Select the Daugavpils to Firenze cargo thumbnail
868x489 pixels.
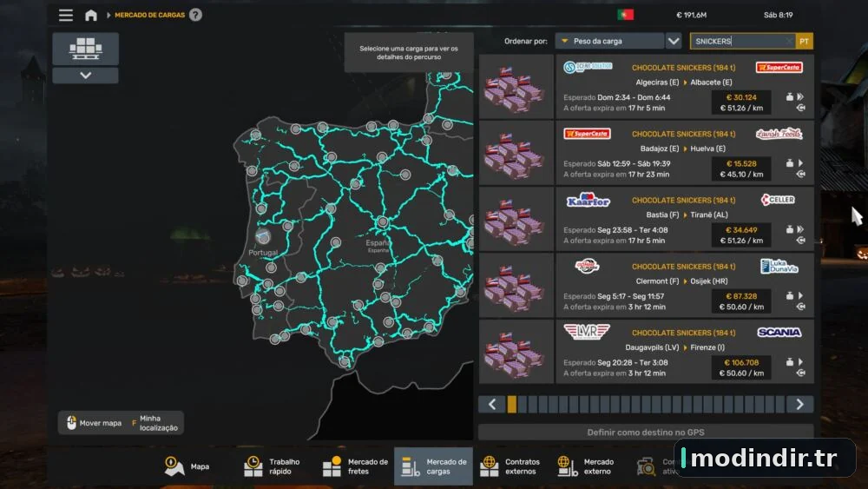[x=516, y=353]
